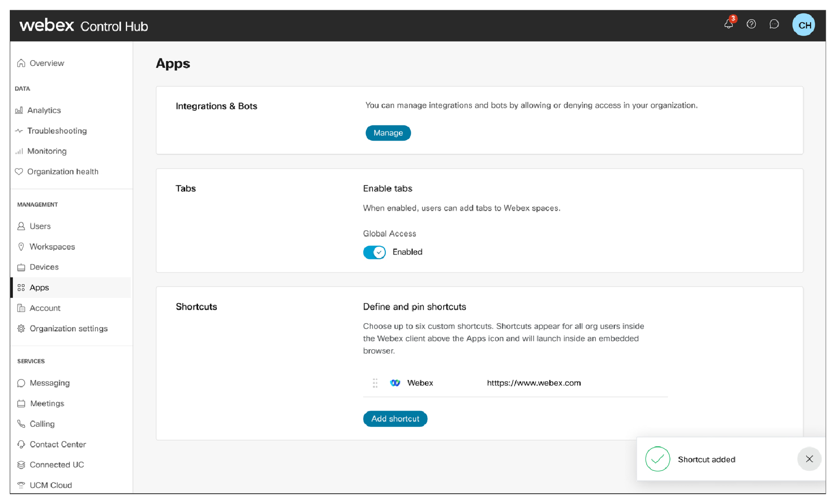The width and height of the screenshot is (836, 504).
Task: Click the CH profile avatar
Action: pyautogui.click(x=803, y=24)
